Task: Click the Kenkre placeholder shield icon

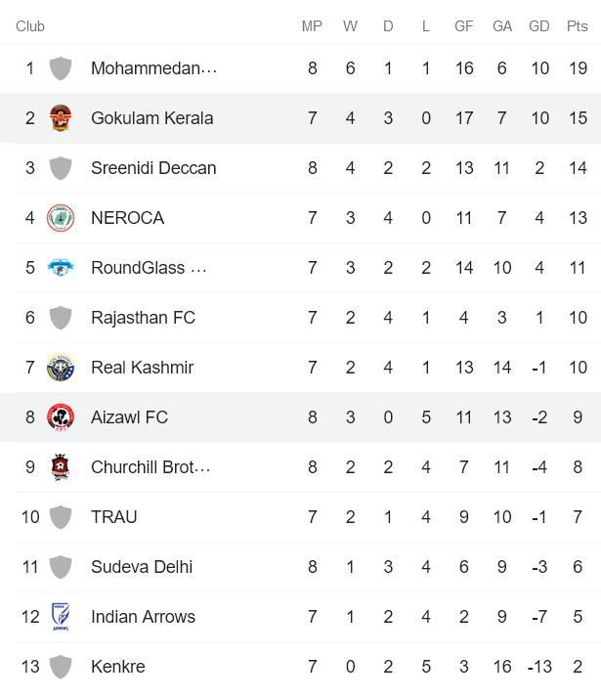Action: point(61,667)
